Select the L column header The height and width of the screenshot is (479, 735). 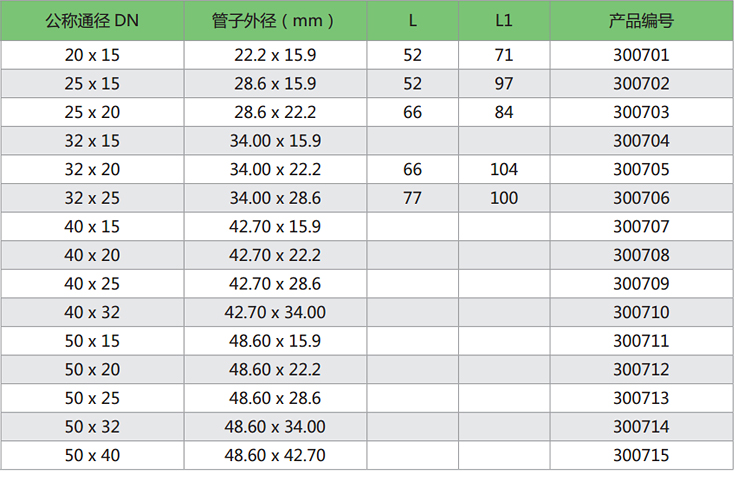(413, 20)
